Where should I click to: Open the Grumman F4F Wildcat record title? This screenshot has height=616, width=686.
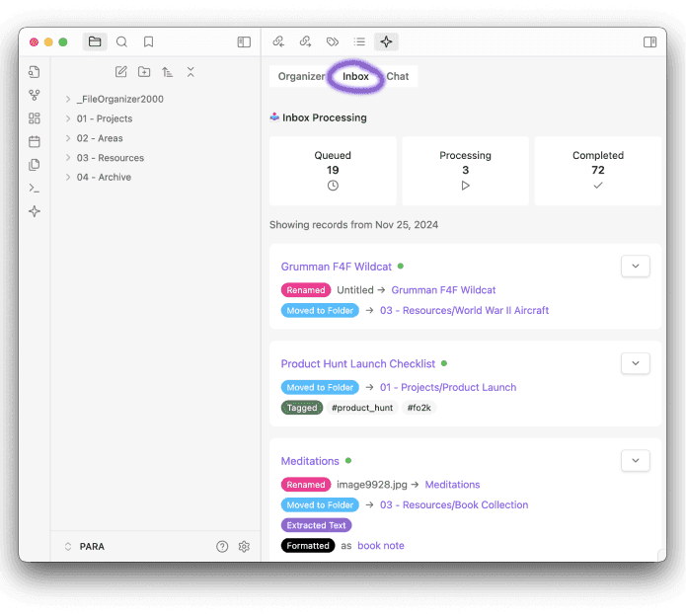tap(336, 267)
